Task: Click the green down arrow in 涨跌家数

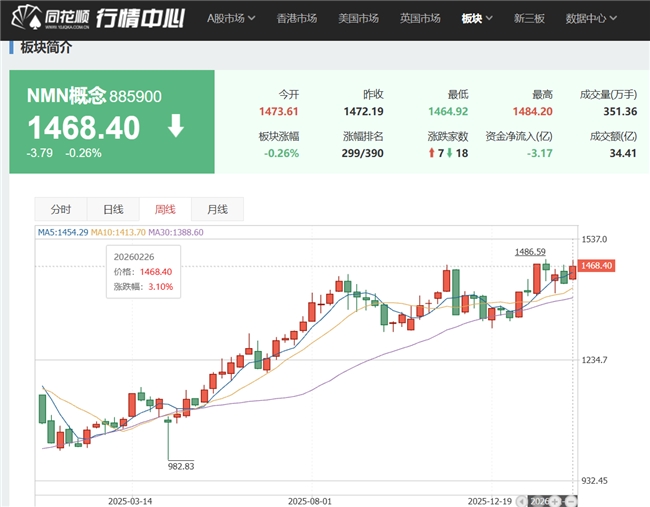Action: click(x=449, y=153)
